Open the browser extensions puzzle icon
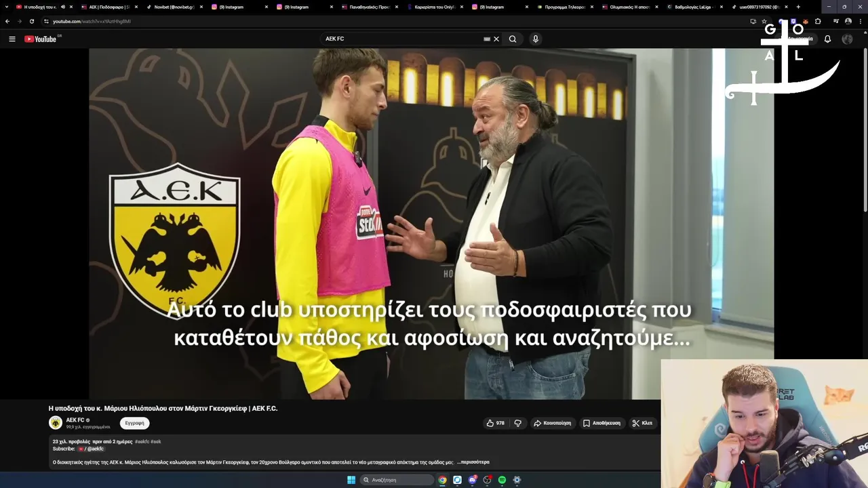 point(818,21)
